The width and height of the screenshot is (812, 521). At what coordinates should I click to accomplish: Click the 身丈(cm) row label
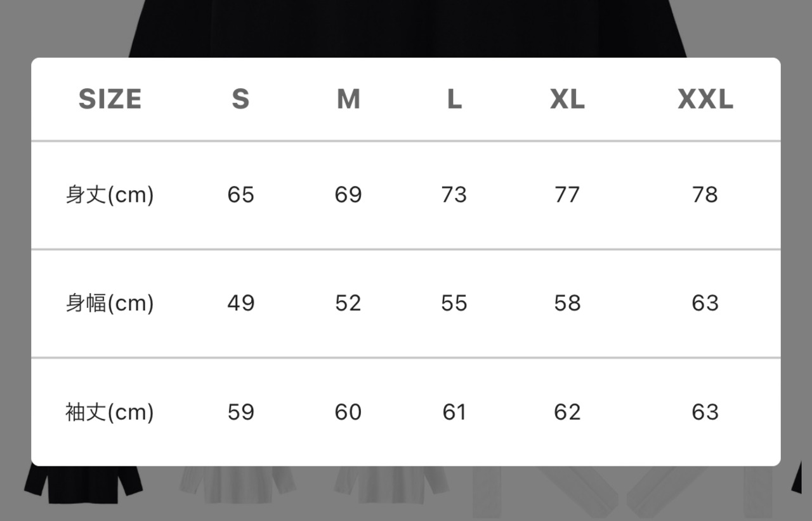110,195
